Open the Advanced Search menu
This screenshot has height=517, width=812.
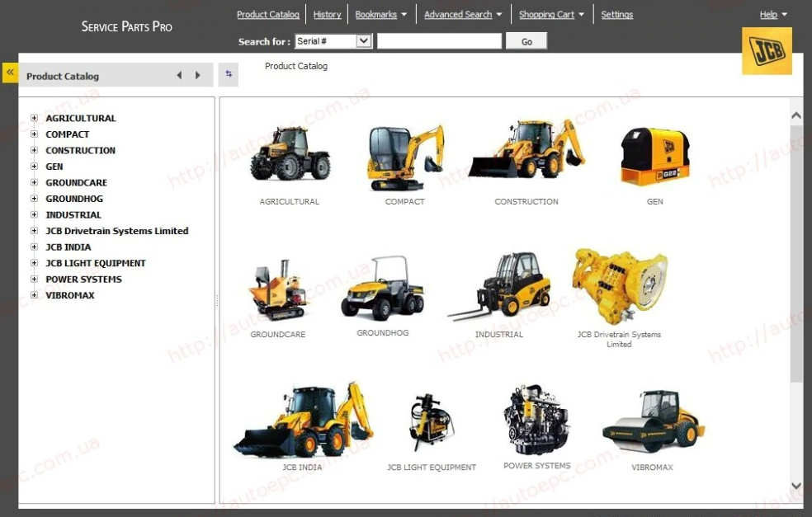[x=462, y=15]
